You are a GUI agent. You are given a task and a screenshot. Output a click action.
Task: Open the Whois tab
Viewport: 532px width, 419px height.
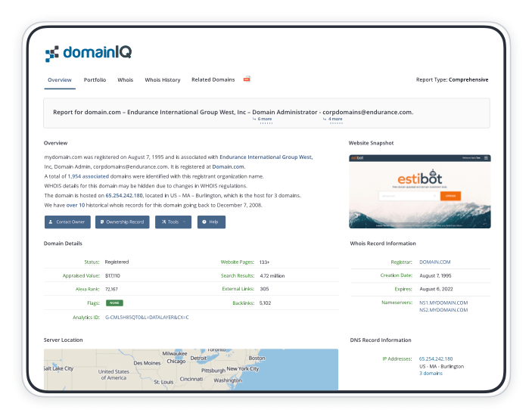[125, 80]
